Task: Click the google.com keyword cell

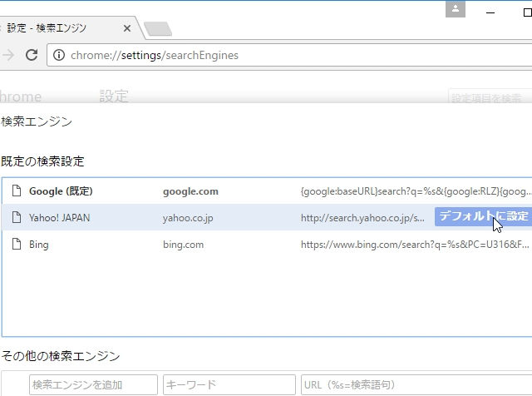Action: [x=190, y=191]
